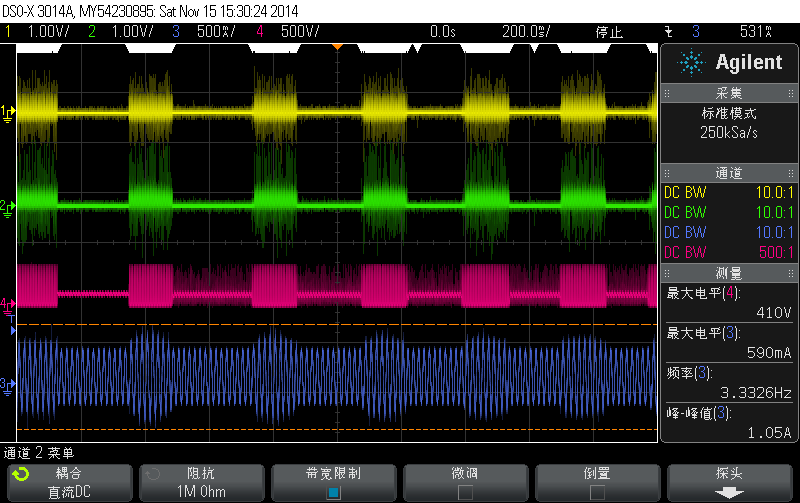Click channel 3 DC BW 10.0:1 row
This screenshot has width=800, height=503.
tap(729, 232)
